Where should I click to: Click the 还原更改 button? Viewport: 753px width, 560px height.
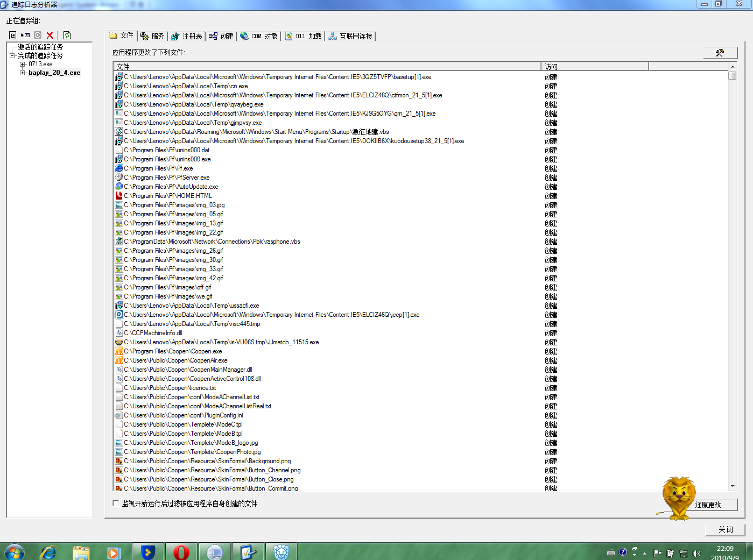coord(708,505)
